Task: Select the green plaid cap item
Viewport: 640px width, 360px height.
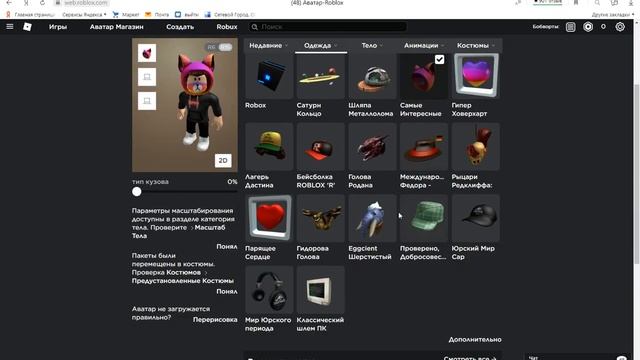Action: (424, 218)
